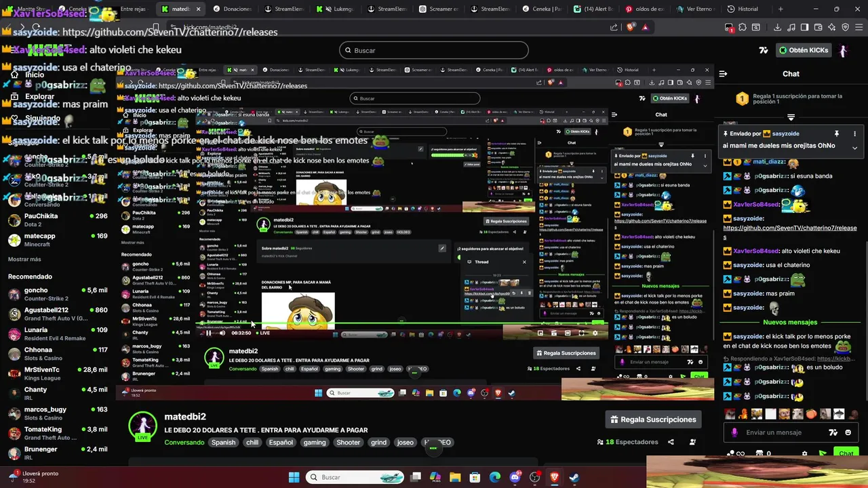Screen dimensions: 868x488
Task: Share the stream via share icon
Action: click(671, 442)
